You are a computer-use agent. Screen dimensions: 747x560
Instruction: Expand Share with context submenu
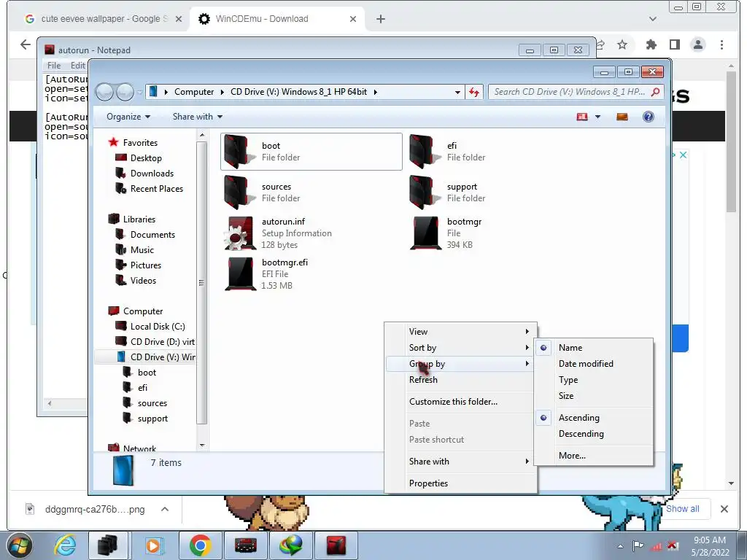pos(461,462)
